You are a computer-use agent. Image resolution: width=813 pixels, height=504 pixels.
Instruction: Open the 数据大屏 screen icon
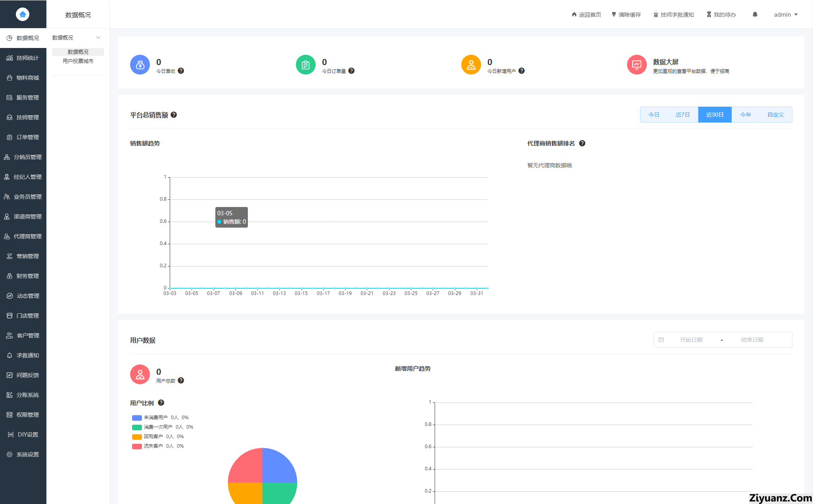tap(637, 65)
